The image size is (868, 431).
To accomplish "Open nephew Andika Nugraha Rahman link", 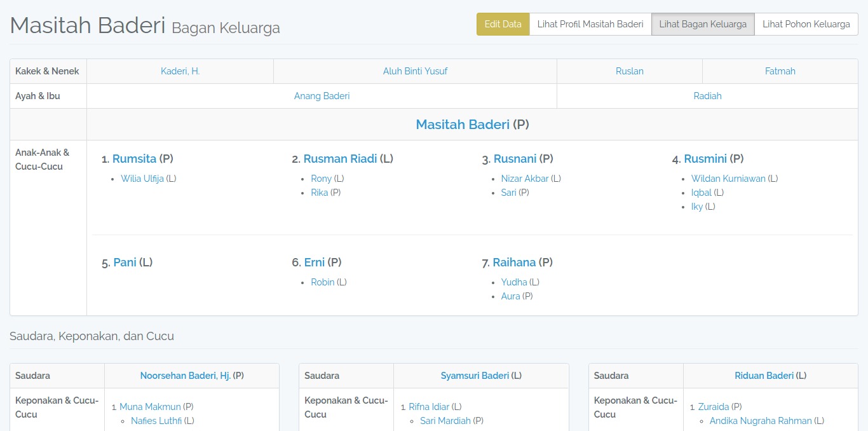I will (760, 421).
